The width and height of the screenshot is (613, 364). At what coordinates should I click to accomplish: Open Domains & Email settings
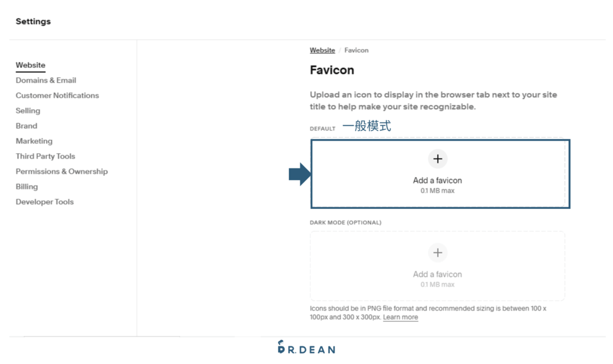coord(45,80)
